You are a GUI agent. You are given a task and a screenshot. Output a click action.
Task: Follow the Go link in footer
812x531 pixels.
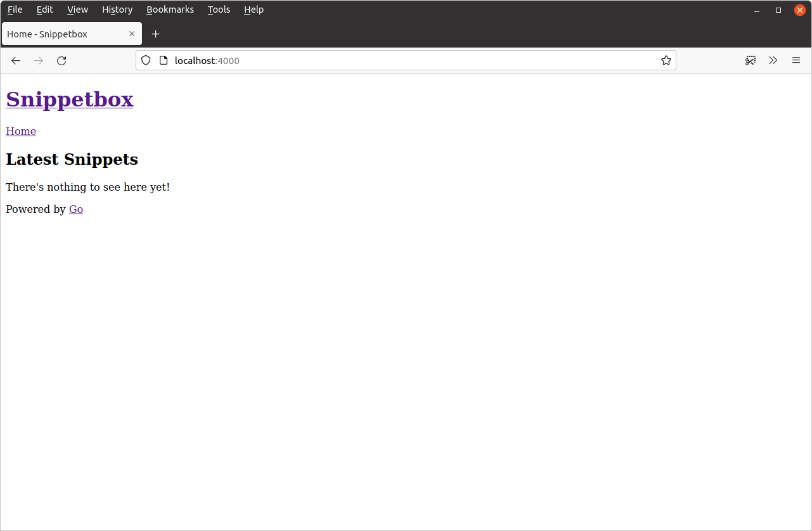click(75, 209)
